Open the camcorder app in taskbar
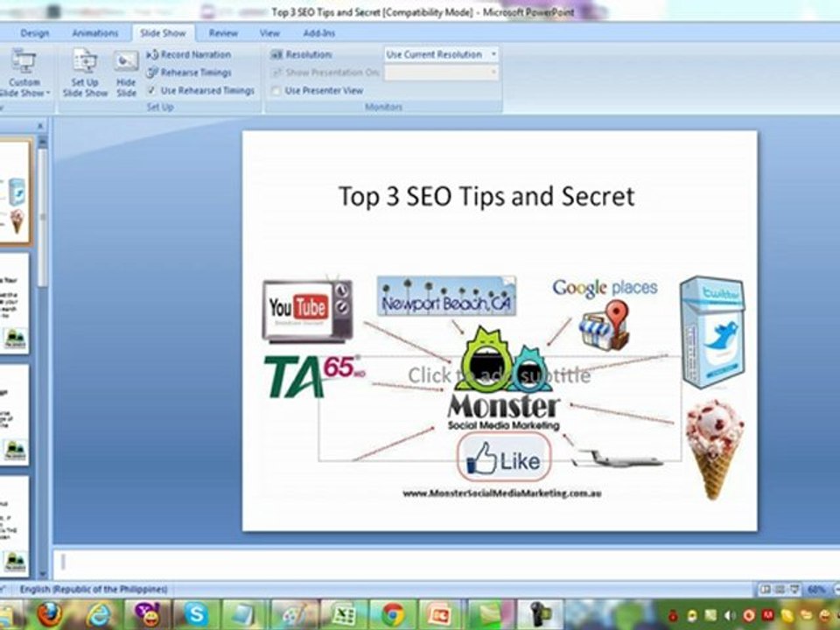 point(538,614)
